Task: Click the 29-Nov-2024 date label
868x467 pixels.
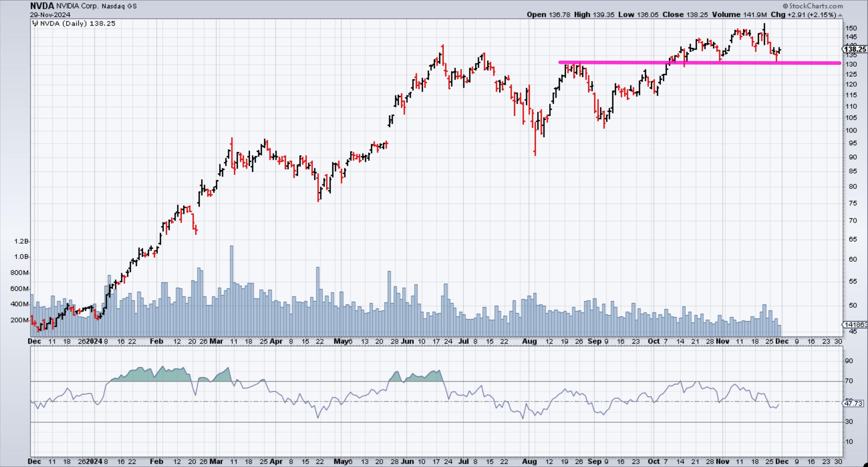Action: tap(50, 15)
